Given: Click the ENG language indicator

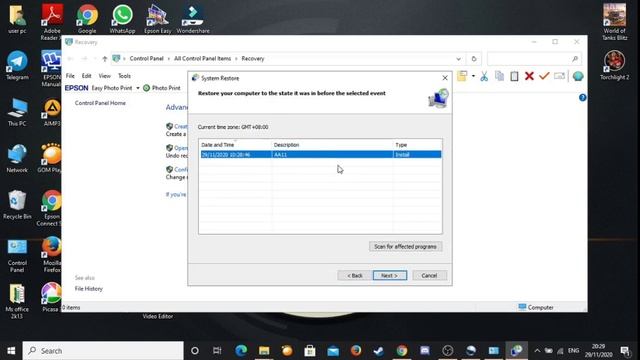Looking at the screenshot, I should [x=573, y=351].
